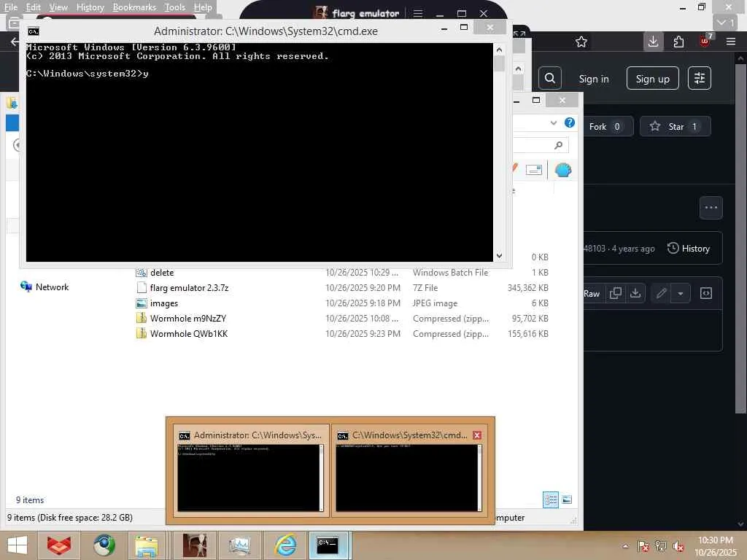This screenshot has height=560, width=747.
Task: Open the page settings sliders icon
Action: 700,79
